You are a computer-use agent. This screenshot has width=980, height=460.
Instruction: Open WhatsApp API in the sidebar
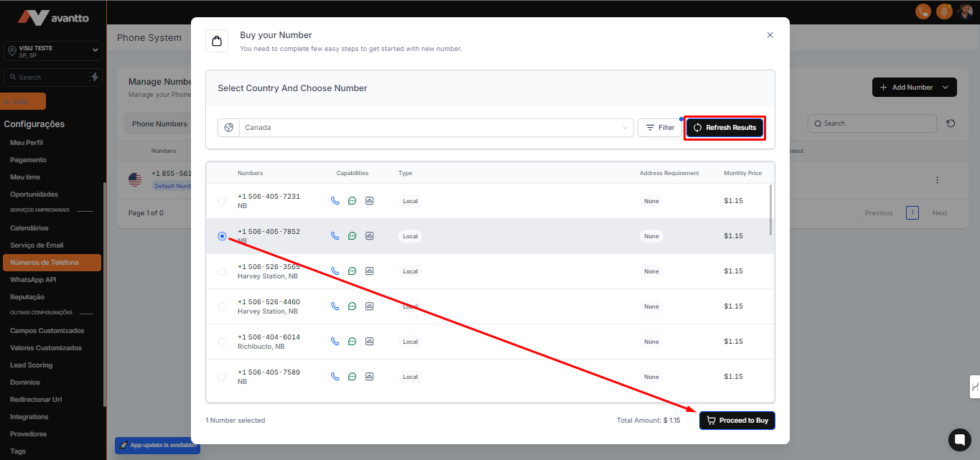pos(33,280)
